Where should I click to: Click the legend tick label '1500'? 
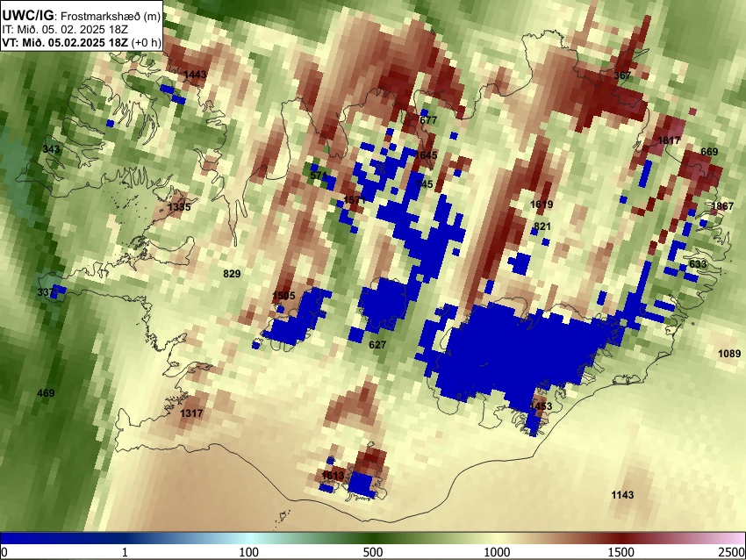point(621,552)
